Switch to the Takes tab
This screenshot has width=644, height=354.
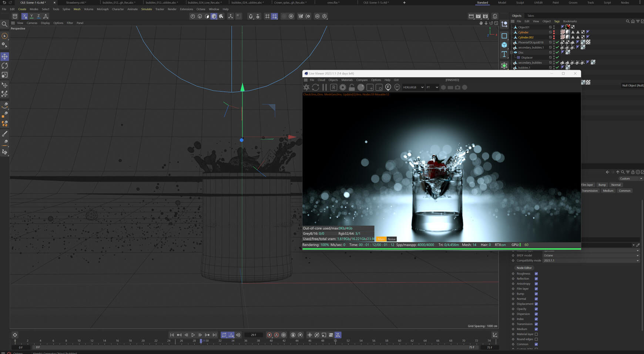coord(530,16)
